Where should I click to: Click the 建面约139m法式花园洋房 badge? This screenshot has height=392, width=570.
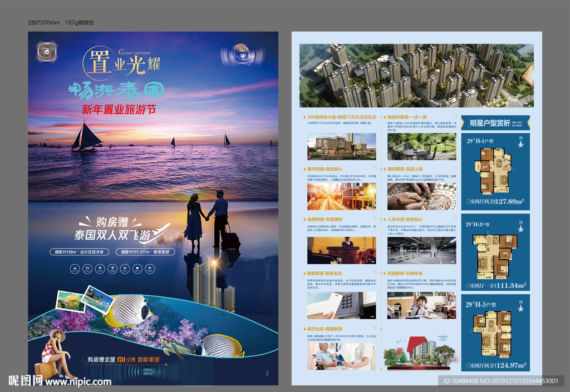(80, 252)
